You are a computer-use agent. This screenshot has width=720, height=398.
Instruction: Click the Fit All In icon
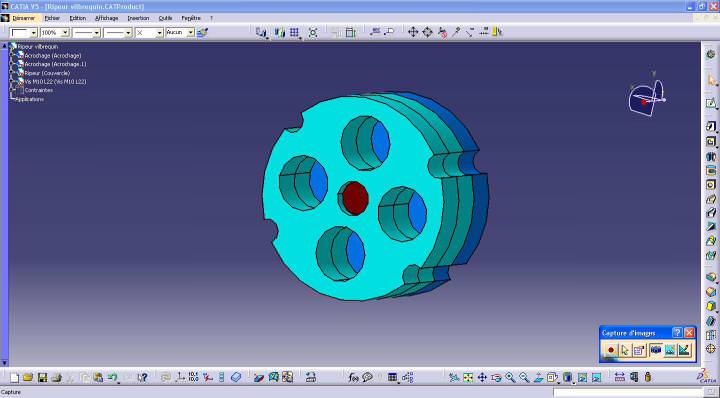tap(468, 377)
